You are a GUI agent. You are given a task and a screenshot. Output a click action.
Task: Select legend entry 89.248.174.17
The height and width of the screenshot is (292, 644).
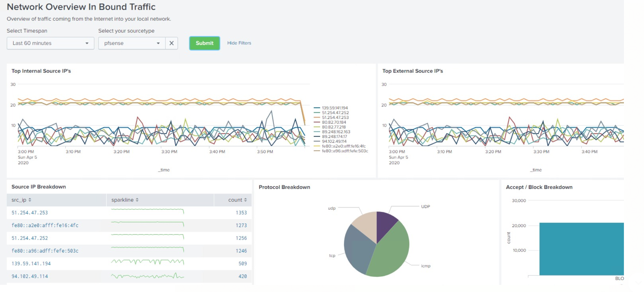[330, 136]
